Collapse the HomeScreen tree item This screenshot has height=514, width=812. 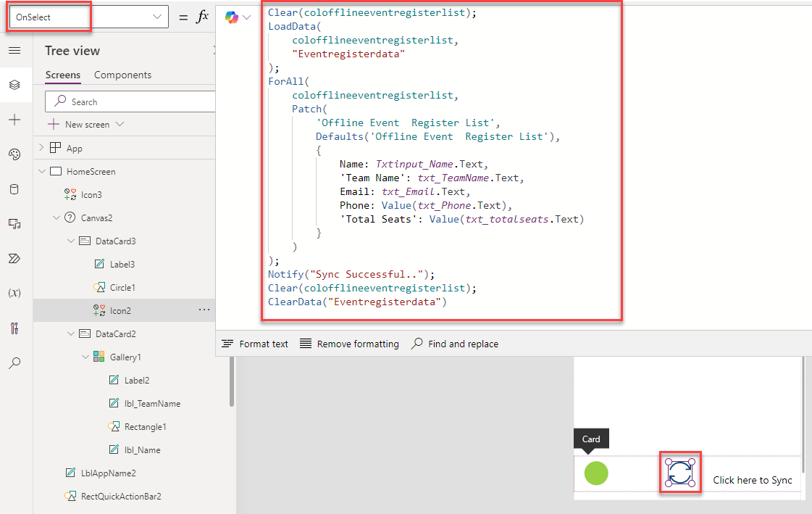point(42,171)
